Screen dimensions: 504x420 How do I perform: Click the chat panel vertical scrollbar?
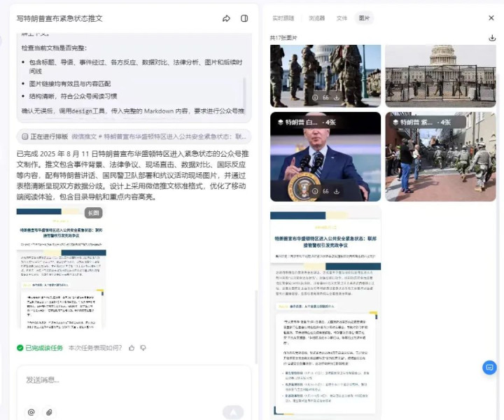(x=256, y=327)
